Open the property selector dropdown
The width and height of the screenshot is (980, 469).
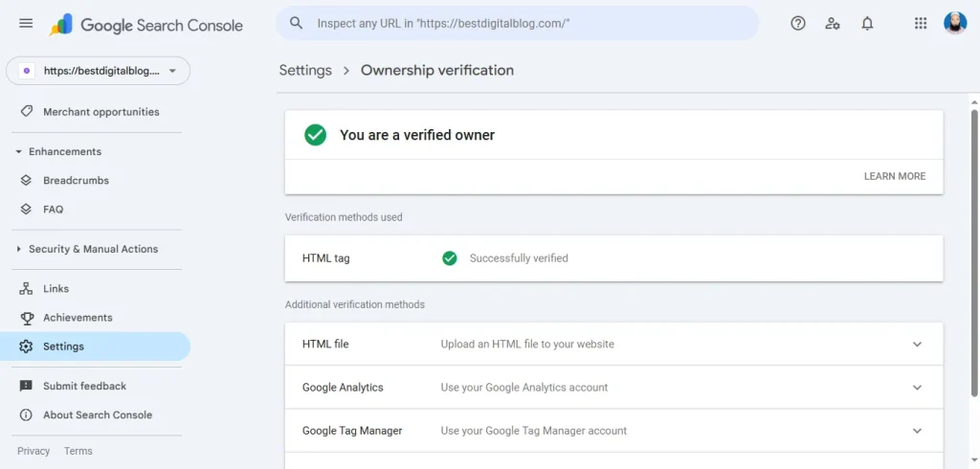pyautogui.click(x=99, y=71)
